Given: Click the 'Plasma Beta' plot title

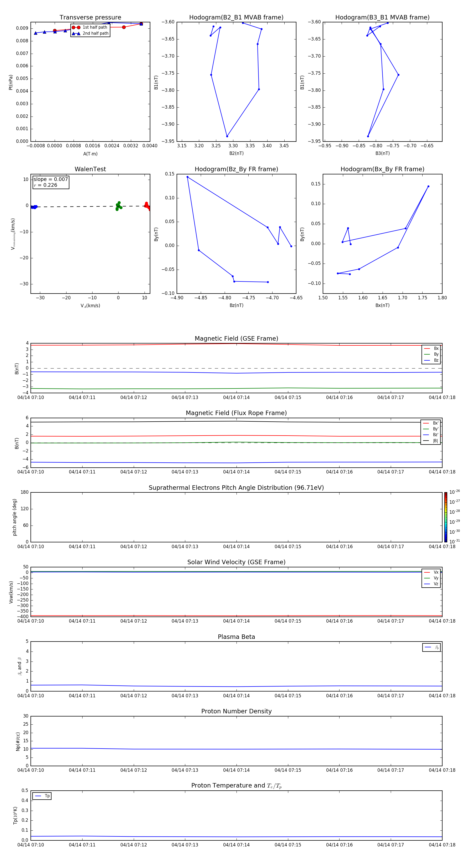Looking at the screenshot, I should [236, 637].
